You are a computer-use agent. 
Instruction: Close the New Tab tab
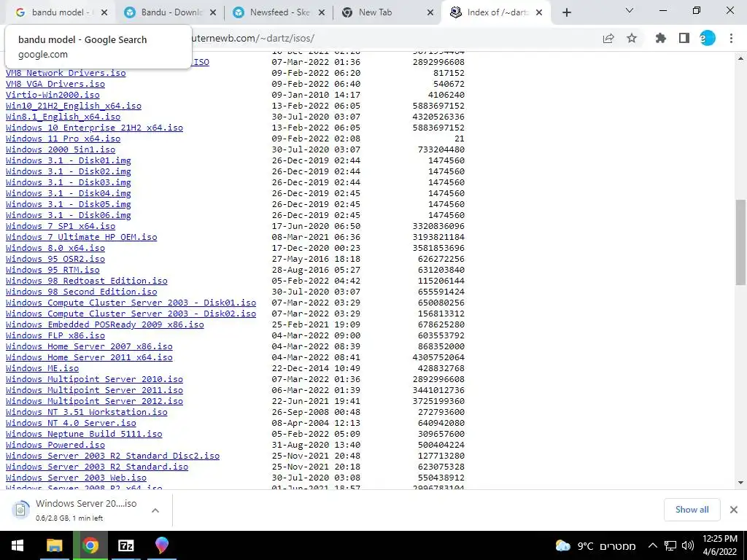pos(430,13)
